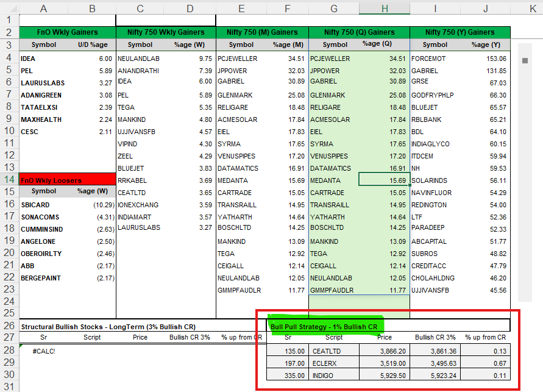Select the INDIGO script cell
543x392 pixels.
click(334, 376)
